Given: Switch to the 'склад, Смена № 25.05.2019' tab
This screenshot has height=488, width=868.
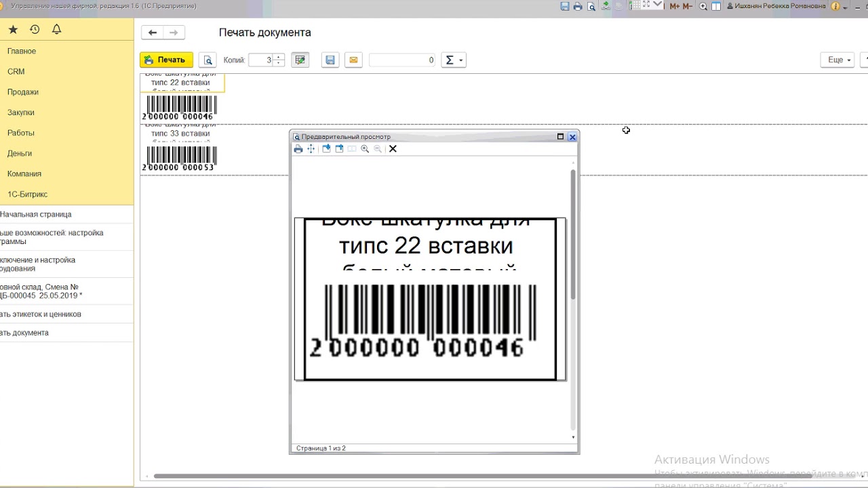Looking at the screenshot, I should coord(66,291).
